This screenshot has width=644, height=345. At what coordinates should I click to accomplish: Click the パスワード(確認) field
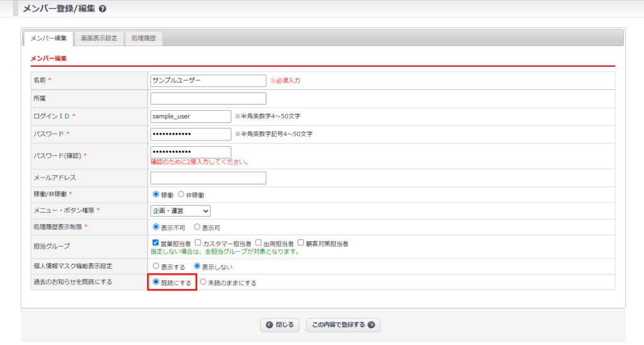coord(191,152)
